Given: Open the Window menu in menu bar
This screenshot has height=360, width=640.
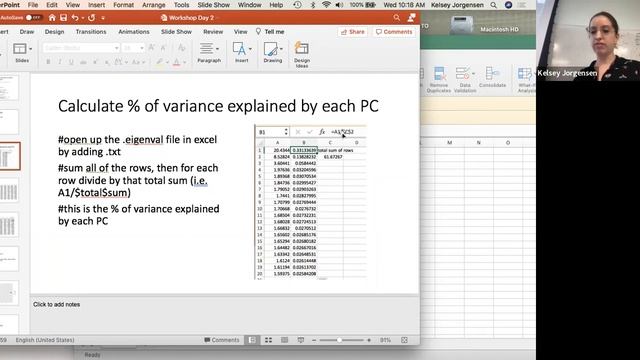Looking at the screenshot, I should point(249,5).
